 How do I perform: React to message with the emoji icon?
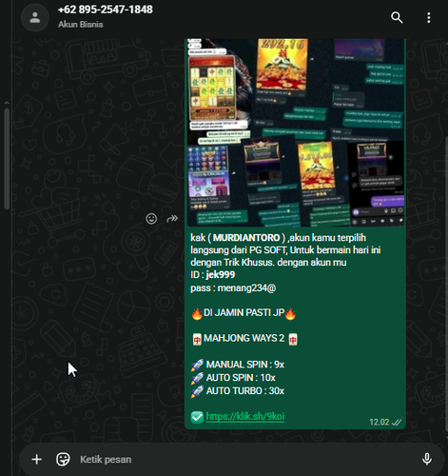151,218
